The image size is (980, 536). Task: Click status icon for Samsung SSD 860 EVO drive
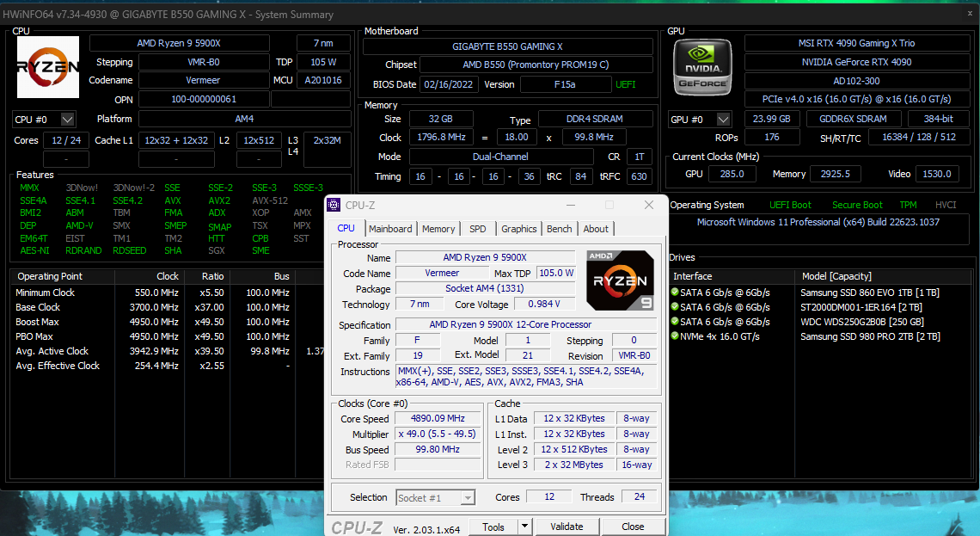[675, 293]
